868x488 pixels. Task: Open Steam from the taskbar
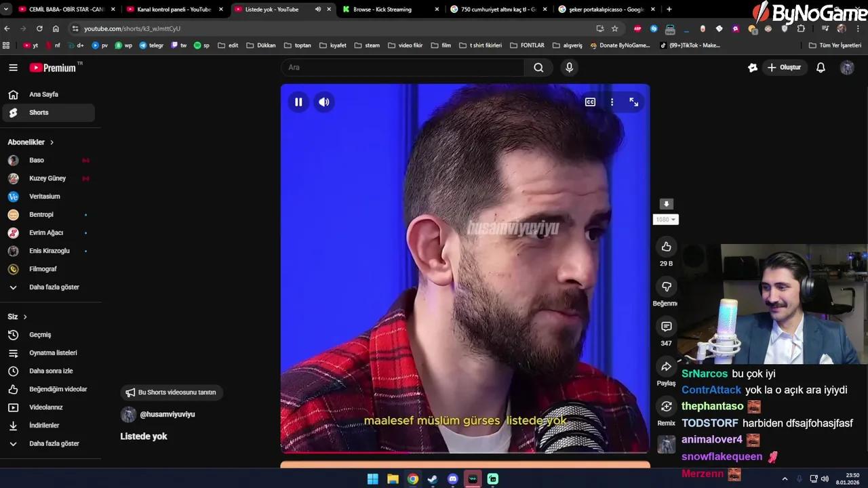pos(433,479)
